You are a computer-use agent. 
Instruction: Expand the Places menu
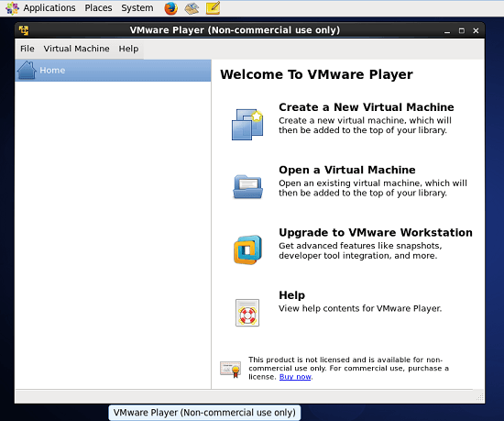[98, 8]
